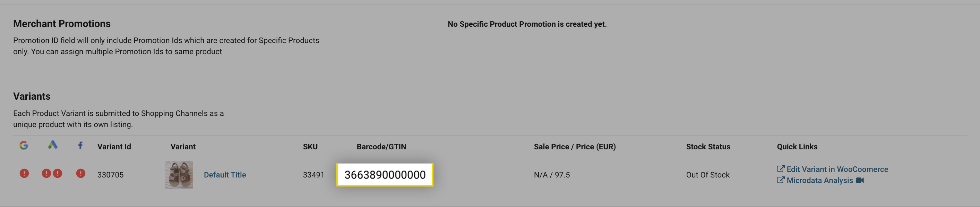Click the Google Ads logo column icon
This screenshot has width=980, height=207.
pos(52,145)
